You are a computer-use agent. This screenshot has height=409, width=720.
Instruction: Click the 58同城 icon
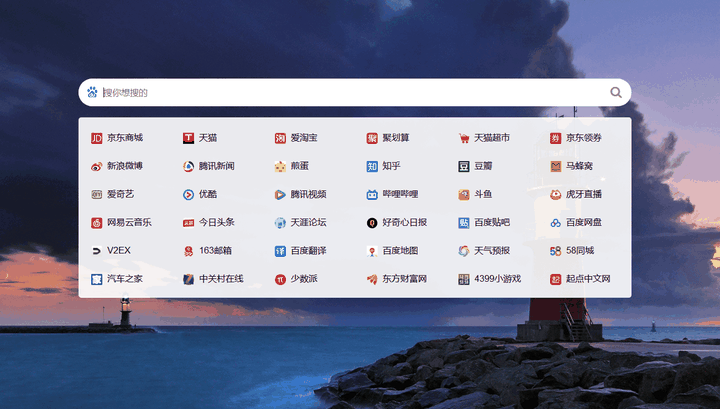556,251
